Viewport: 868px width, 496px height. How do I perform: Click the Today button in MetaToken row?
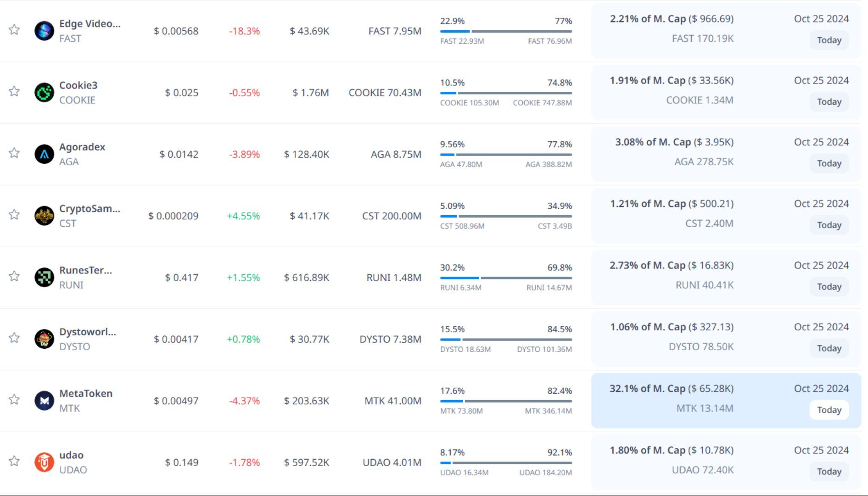tap(829, 410)
